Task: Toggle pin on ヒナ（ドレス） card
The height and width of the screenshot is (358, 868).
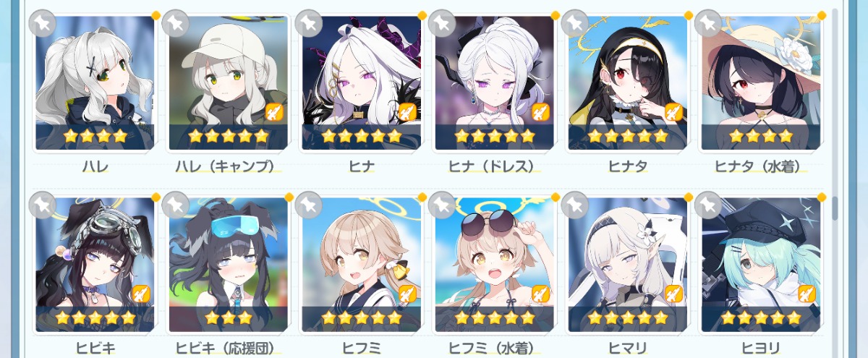Action: click(441, 23)
